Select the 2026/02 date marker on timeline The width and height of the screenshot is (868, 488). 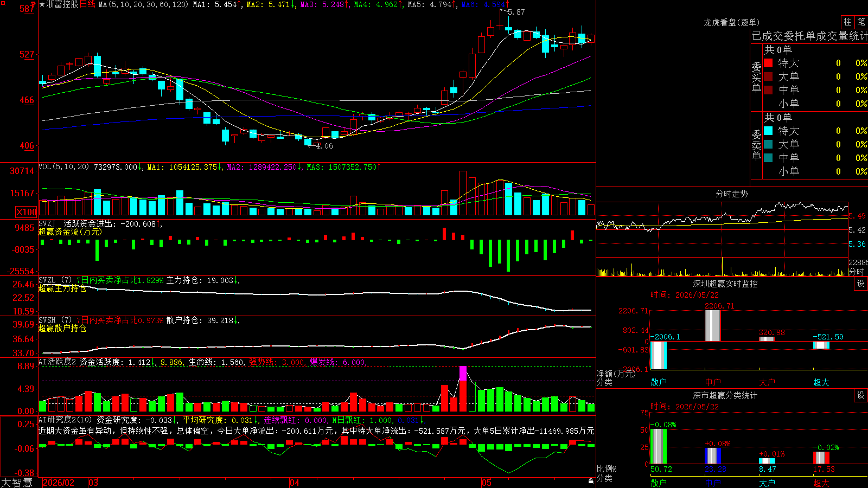click(58, 483)
